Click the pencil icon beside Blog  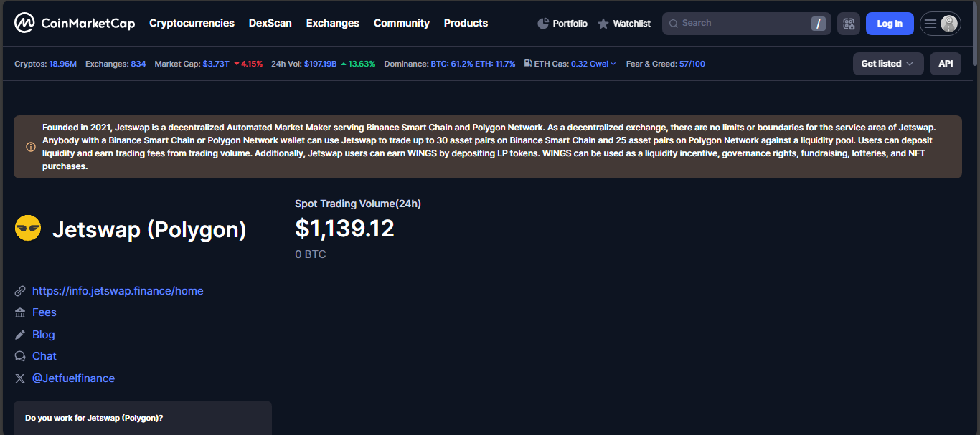20,335
